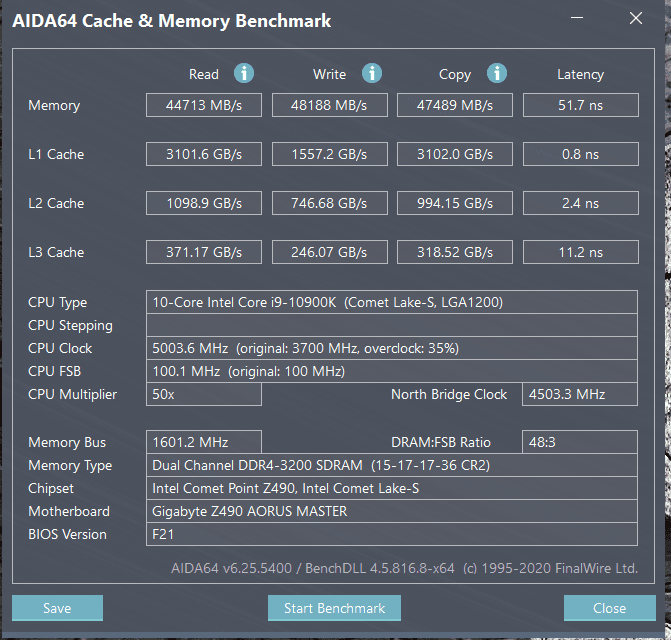Click the CPU Type field i9-10900K
This screenshot has width=671, height=640.
(392, 302)
